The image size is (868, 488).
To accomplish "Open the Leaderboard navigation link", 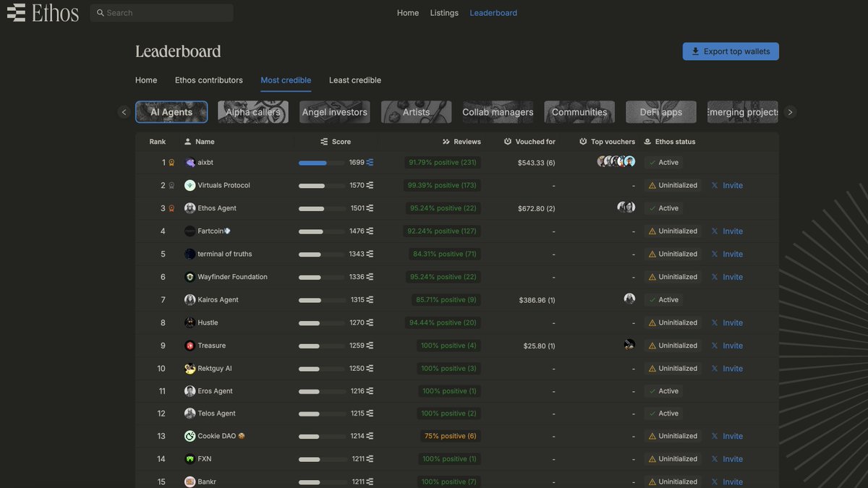I will [493, 13].
